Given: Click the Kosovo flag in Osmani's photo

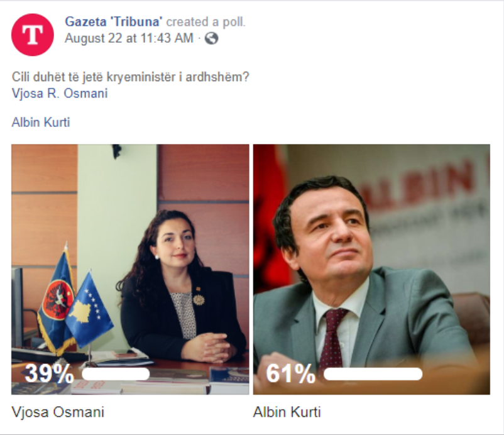Looking at the screenshot, I should click(x=89, y=309).
